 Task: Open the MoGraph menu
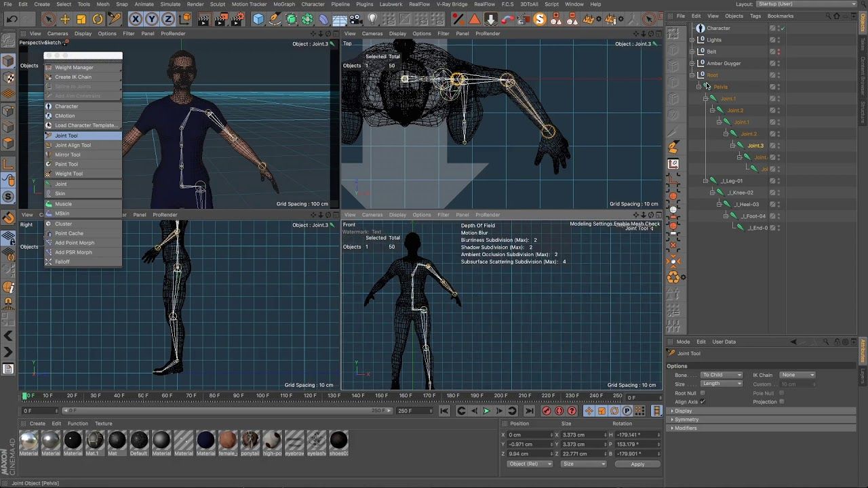[284, 4]
